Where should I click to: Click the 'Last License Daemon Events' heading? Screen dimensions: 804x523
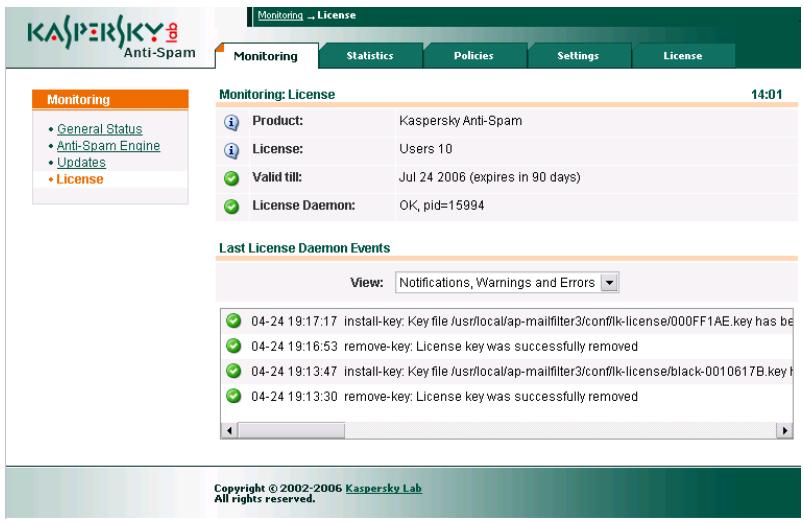tap(305, 248)
